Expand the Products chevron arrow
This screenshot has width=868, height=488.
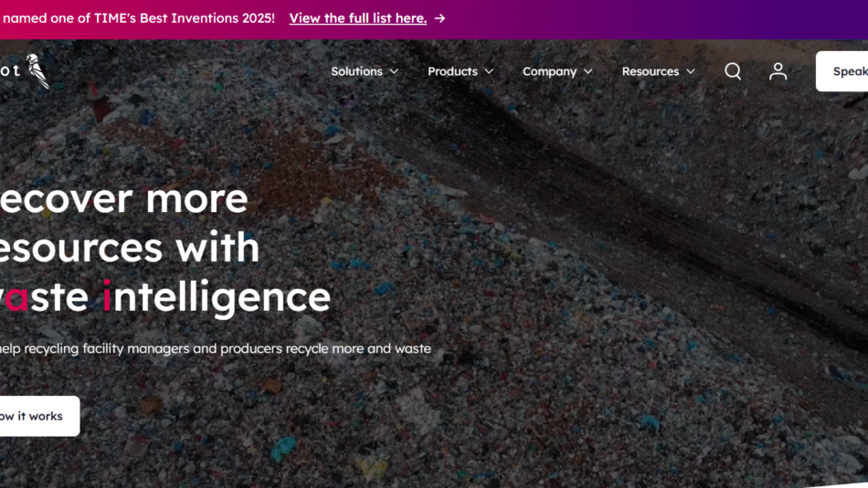[489, 71]
